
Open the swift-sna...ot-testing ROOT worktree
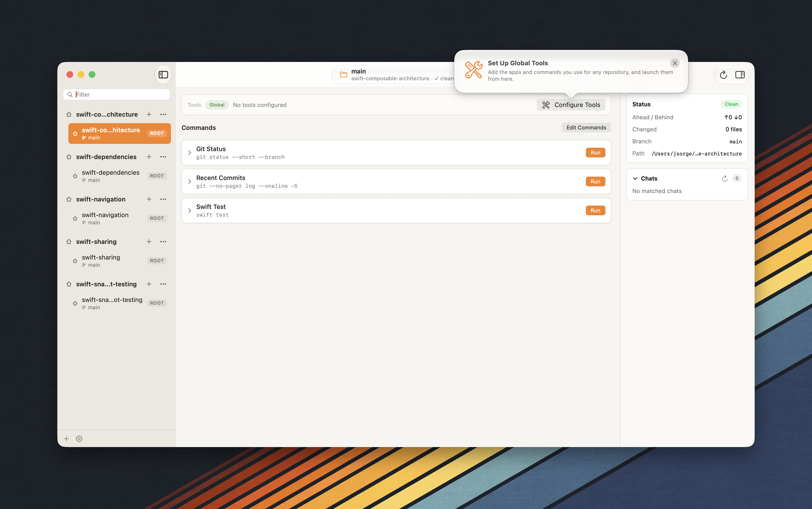pos(119,303)
